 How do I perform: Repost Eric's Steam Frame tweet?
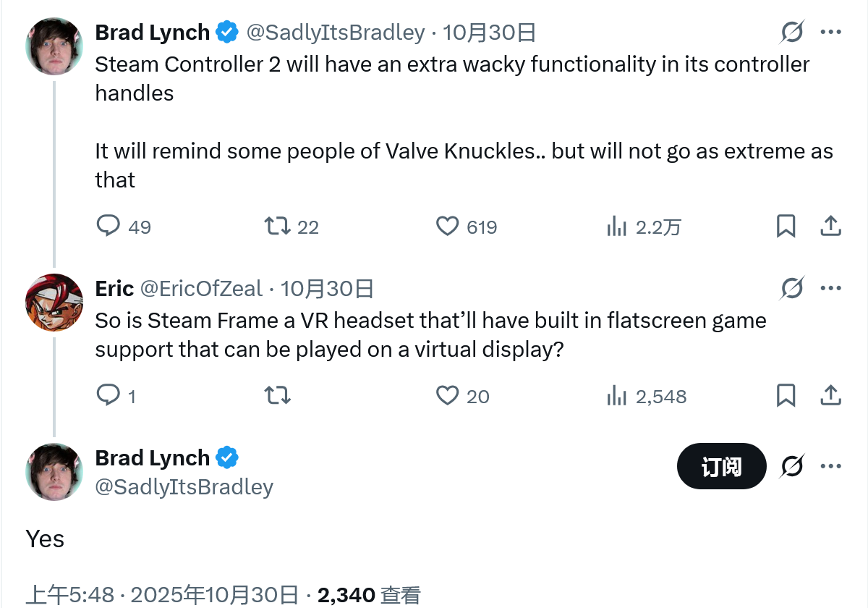click(278, 395)
